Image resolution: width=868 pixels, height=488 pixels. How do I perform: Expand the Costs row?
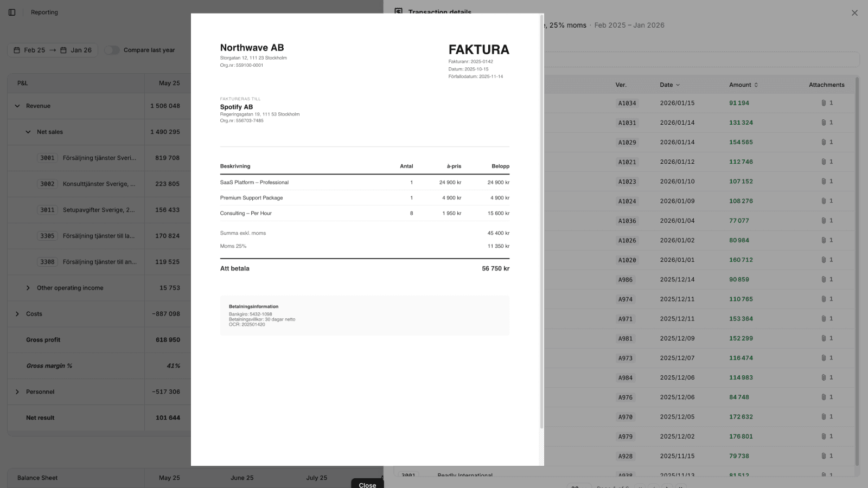17,314
